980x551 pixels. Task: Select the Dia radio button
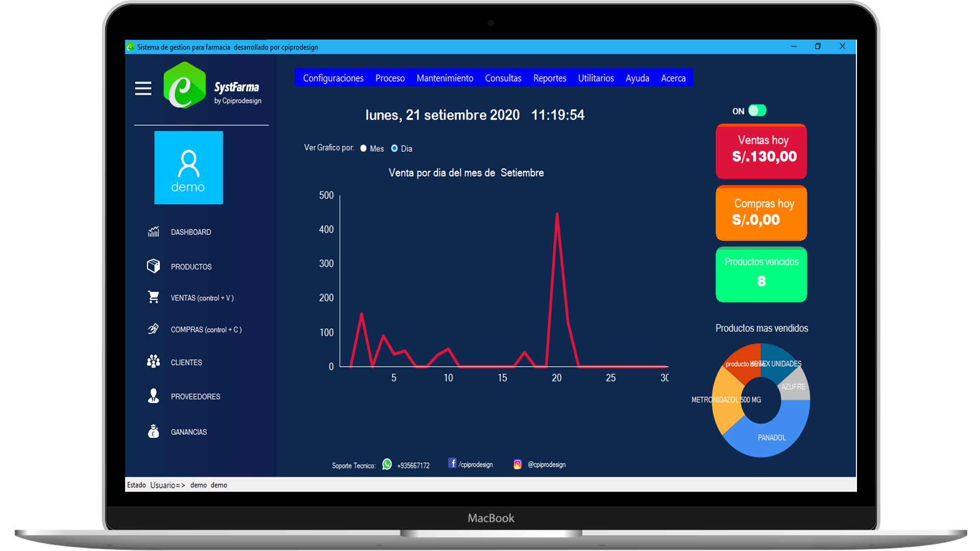click(x=395, y=148)
